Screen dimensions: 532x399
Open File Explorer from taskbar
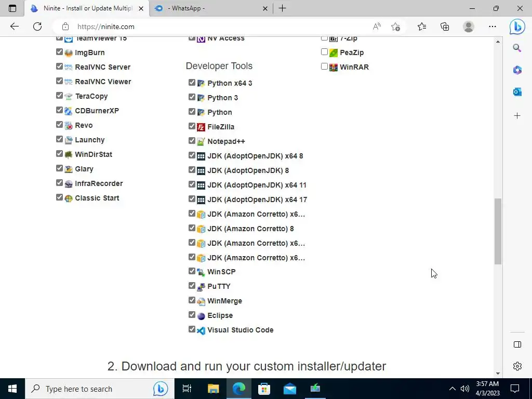pos(214,389)
